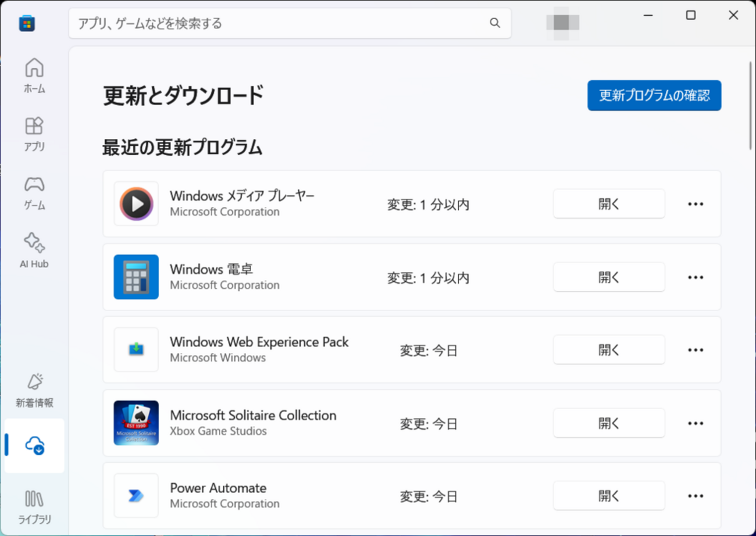Open the Windows Web Experience Pack options menu
756x536 pixels.
(x=696, y=350)
